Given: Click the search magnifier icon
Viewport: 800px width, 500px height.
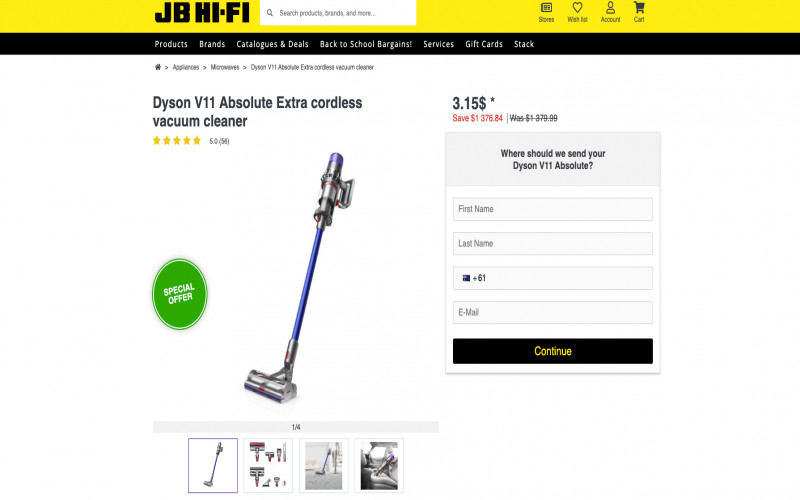Looking at the screenshot, I should [x=270, y=13].
